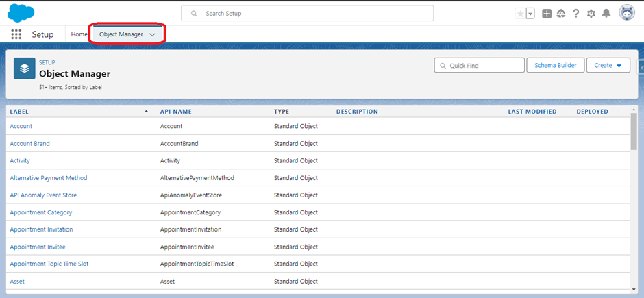Image resolution: width=644 pixels, height=298 pixels.
Task: Click the Salesforce cloud logo
Action: click(21, 13)
